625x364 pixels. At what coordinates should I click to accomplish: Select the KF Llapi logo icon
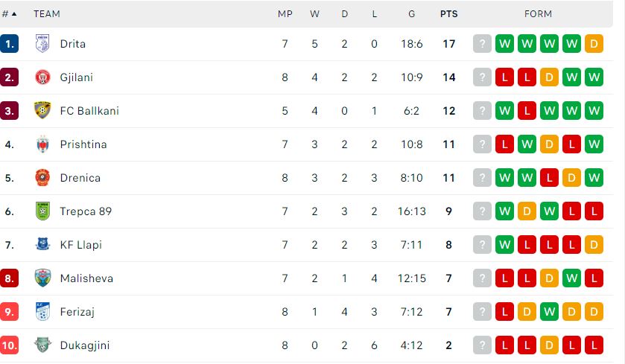pos(42,244)
